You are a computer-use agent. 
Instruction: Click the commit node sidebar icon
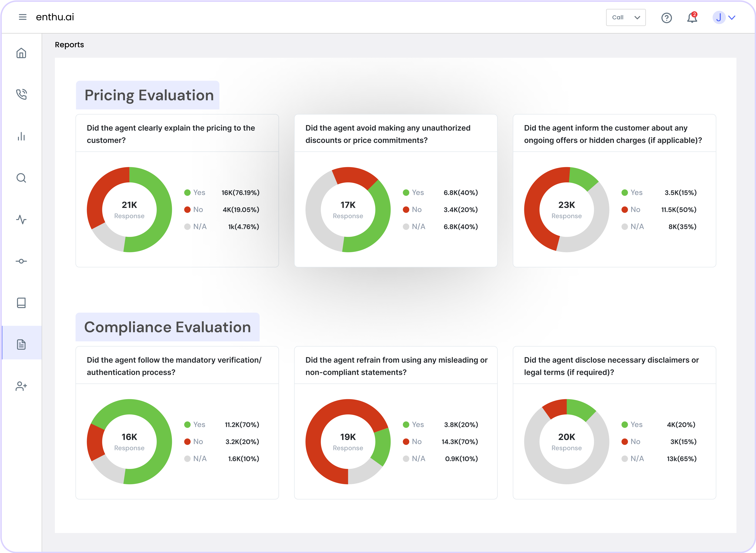pyautogui.click(x=21, y=261)
